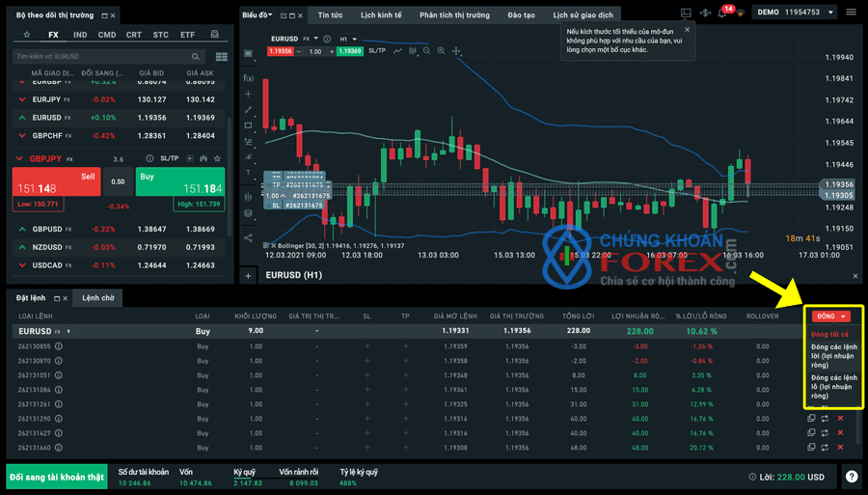Toggle SL/TP on chart trading bar
Screen dimensions: 868x495
pos(377,51)
